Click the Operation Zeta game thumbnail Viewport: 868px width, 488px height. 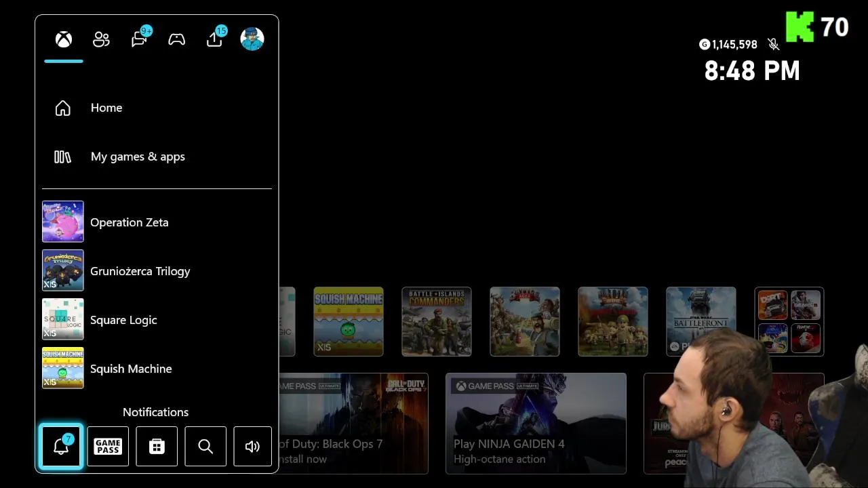(x=63, y=222)
